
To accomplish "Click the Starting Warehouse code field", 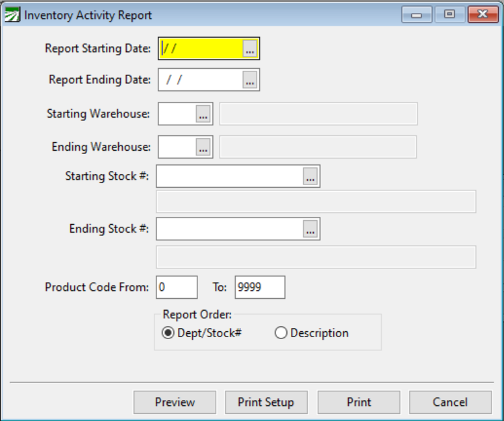I will point(177,114).
